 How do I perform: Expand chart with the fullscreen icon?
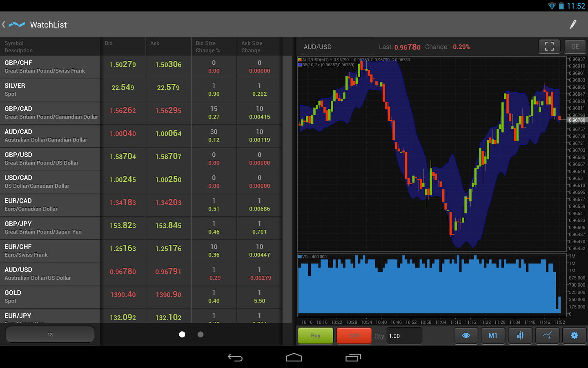pyautogui.click(x=549, y=47)
